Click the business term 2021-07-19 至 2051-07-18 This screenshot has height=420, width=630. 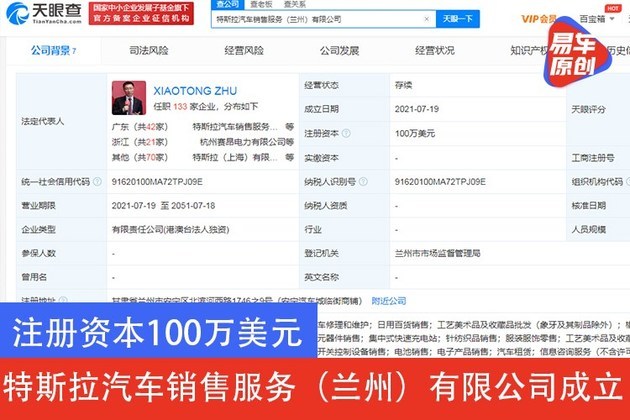(163, 206)
